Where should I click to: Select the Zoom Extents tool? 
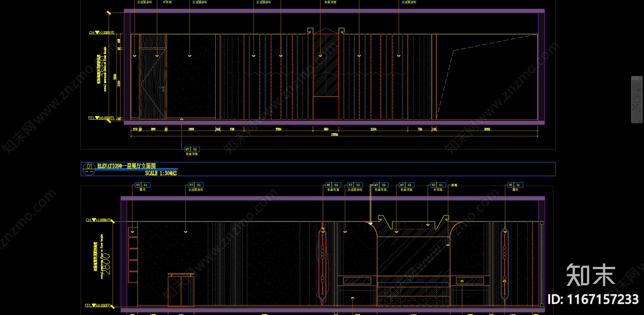[637, 108]
